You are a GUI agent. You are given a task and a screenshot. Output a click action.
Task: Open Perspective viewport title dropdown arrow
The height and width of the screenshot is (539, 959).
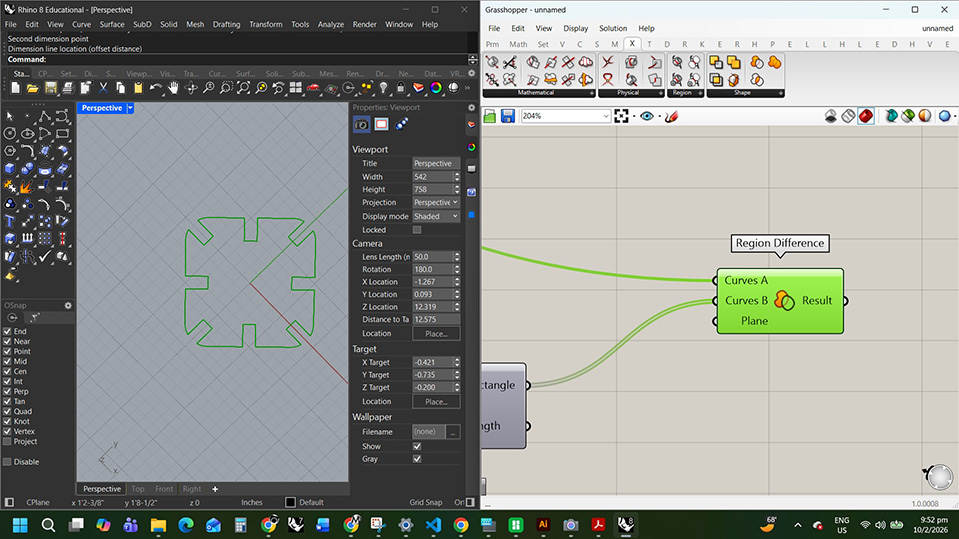(x=130, y=108)
